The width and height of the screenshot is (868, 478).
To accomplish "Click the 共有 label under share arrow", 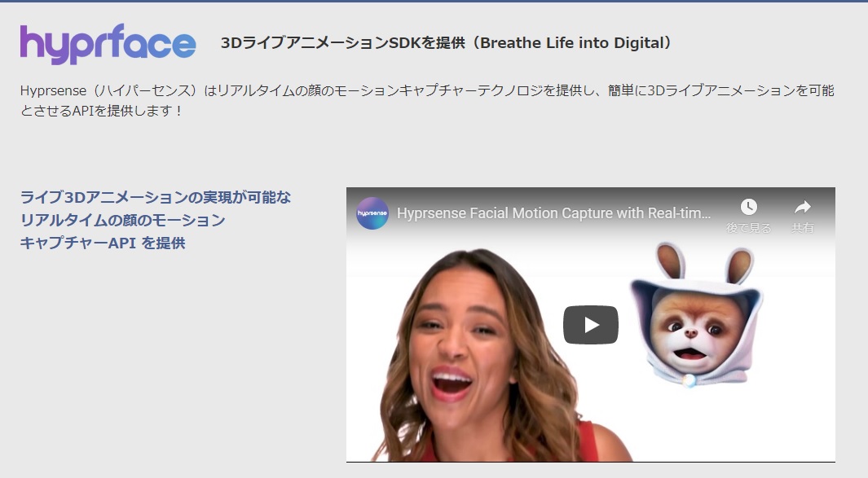I will (802, 228).
